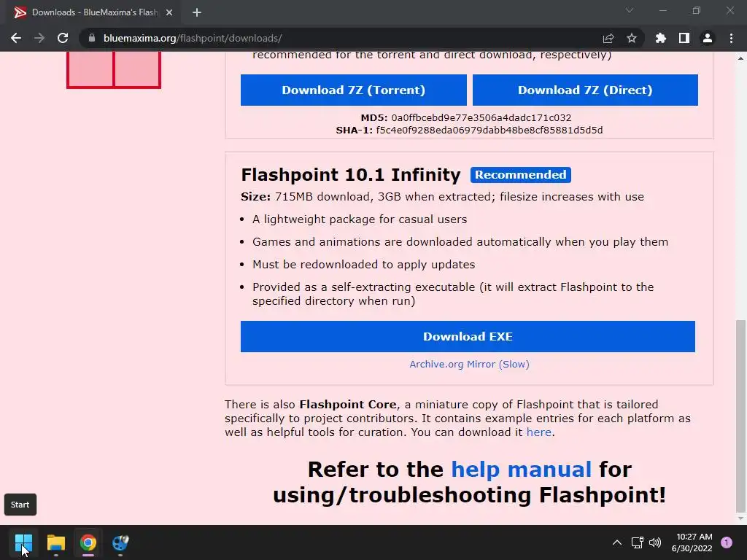Click the 'here' Flashpoint Core link
747x560 pixels.
pos(539,432)
